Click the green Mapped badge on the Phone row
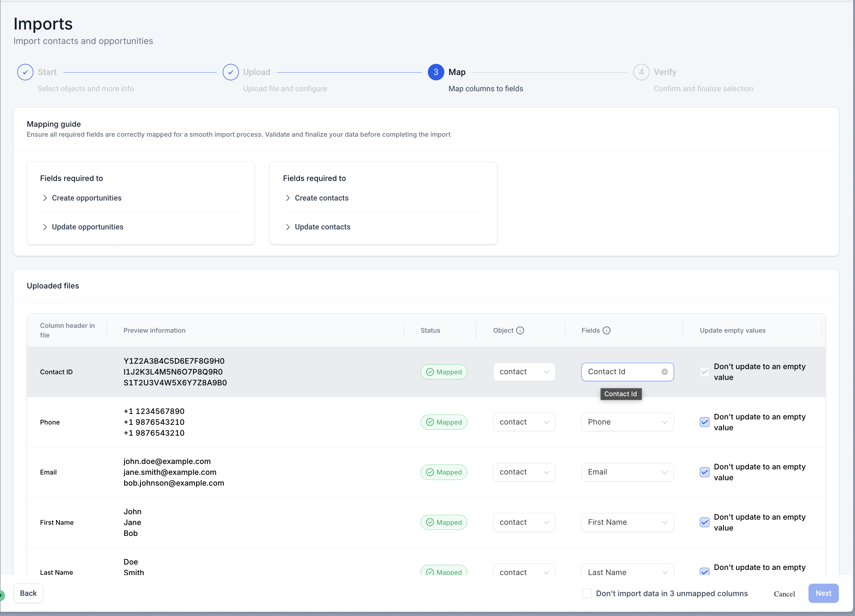The image size is (855, 616). coord(444,422)
